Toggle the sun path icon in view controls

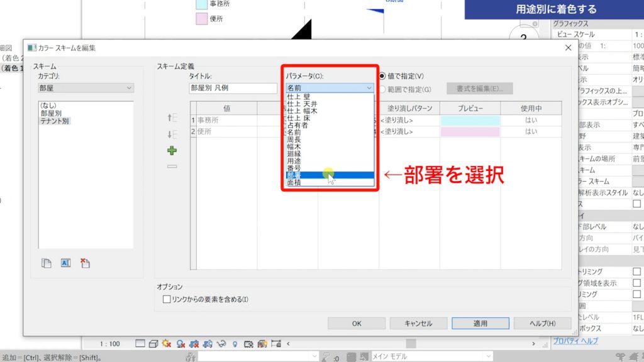click(165, 343)
